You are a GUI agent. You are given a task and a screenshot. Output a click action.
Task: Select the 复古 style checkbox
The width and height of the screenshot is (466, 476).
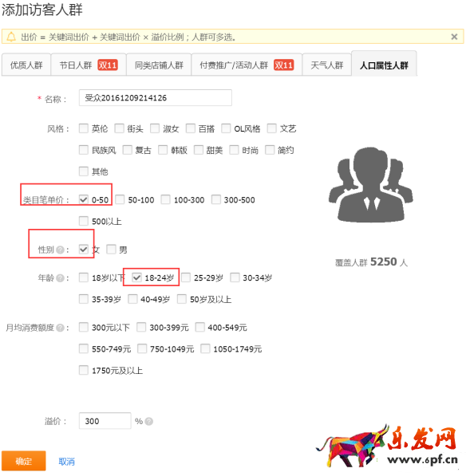click(127, 150)
